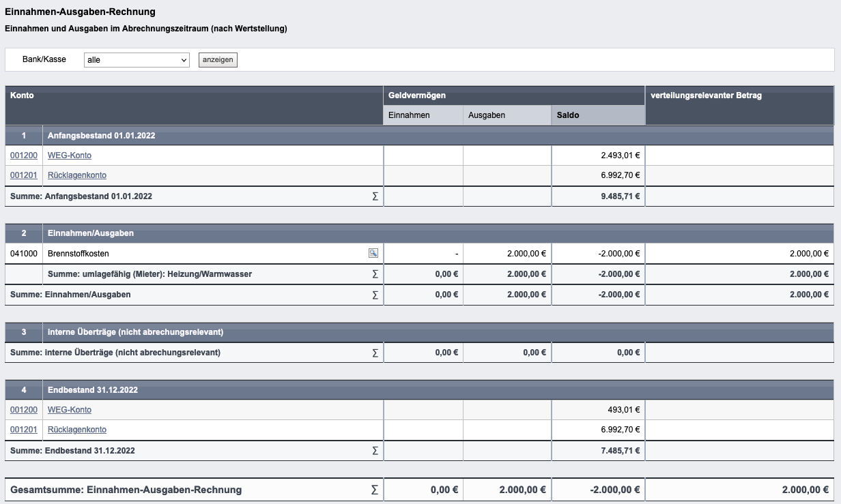Screen dimensions: 841x504
Task: Open account 001201 link under Anfangsbestand
Action: [x=23, y=175]
